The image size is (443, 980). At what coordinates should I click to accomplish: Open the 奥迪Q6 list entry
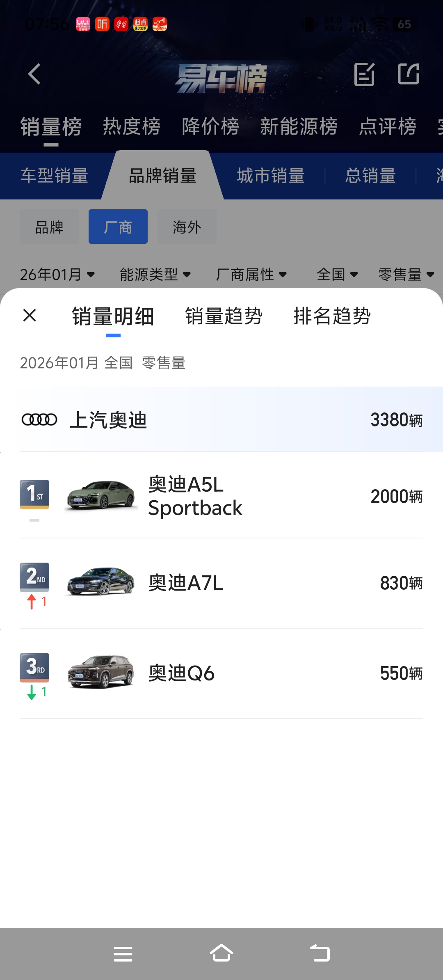point(221,673)
